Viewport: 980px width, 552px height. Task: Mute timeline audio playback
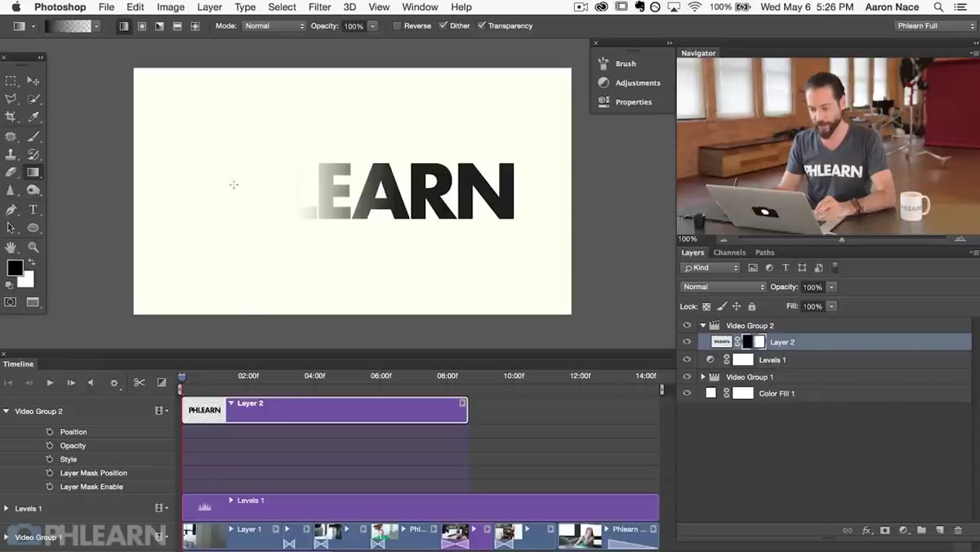(x=91, y=383)
